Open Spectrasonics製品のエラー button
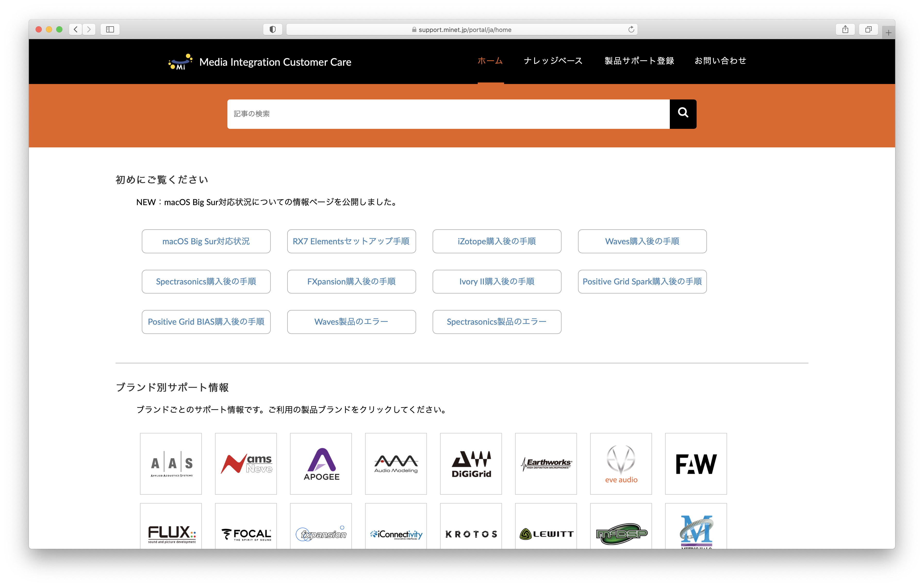The width and height of the screenshot is (924, 587). tap(497, 322)
